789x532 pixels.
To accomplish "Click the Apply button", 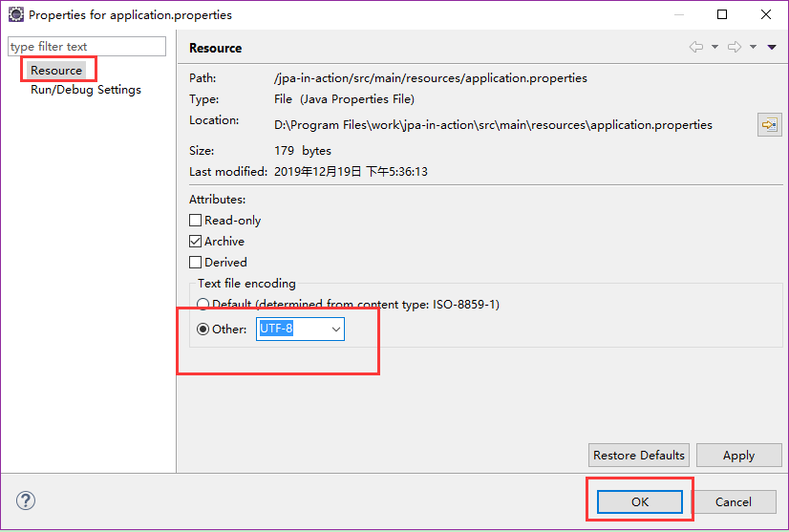I will coord(738,455).
